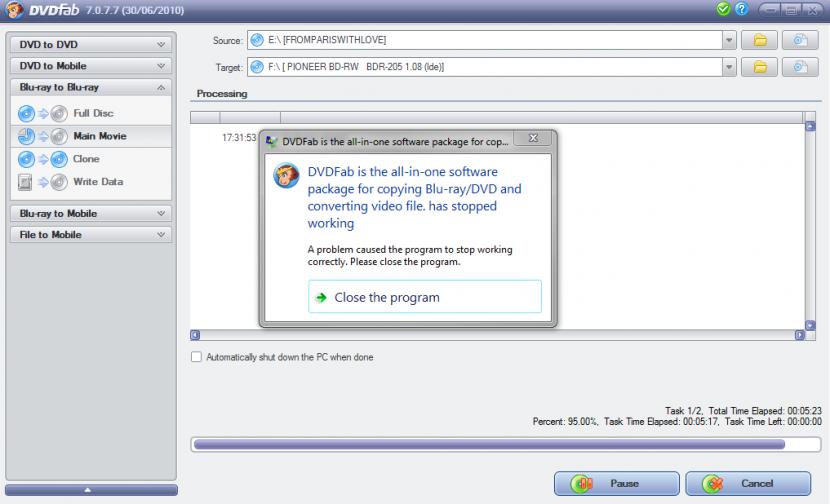Select Full Disc copy mode
This screenshot has height=504, width=830.
91,113
